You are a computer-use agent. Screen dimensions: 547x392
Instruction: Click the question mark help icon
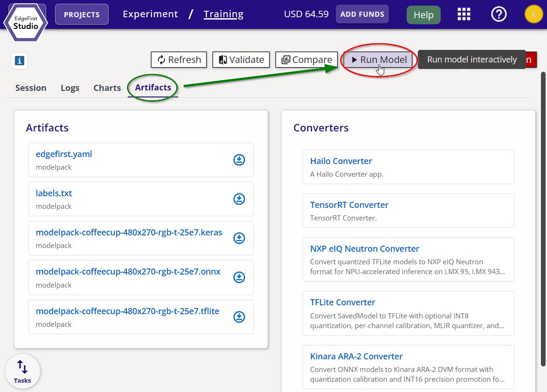click(499, 14)
